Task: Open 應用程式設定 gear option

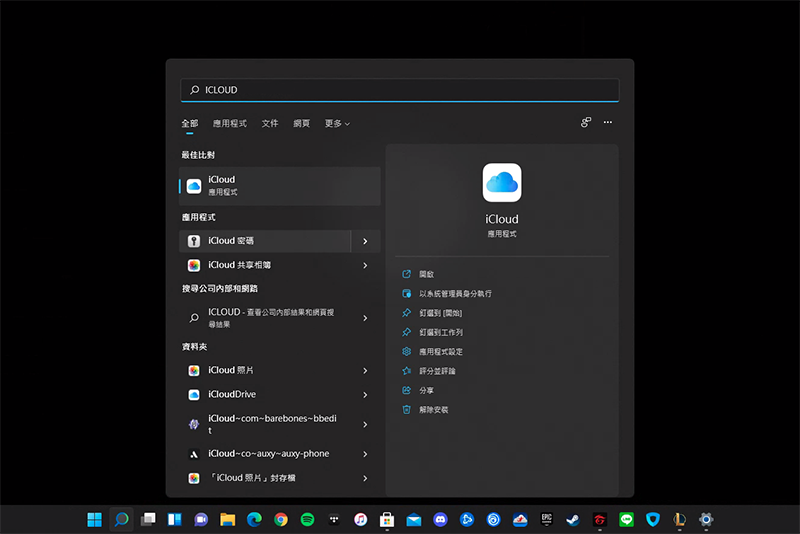Action: [x=440, y=352]
